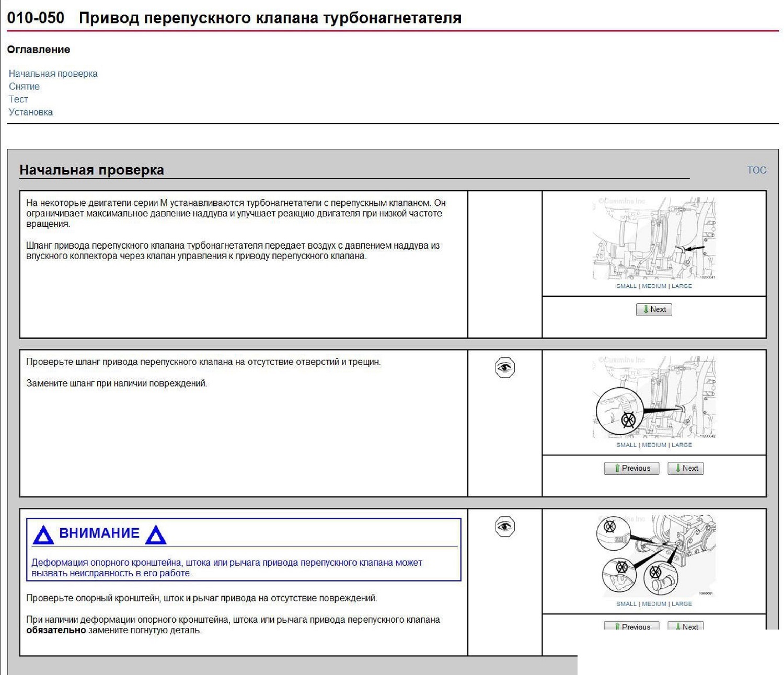Open the 'Установка' section link
Viewport: 784px width, 675px height.
[x=30, y=112]
